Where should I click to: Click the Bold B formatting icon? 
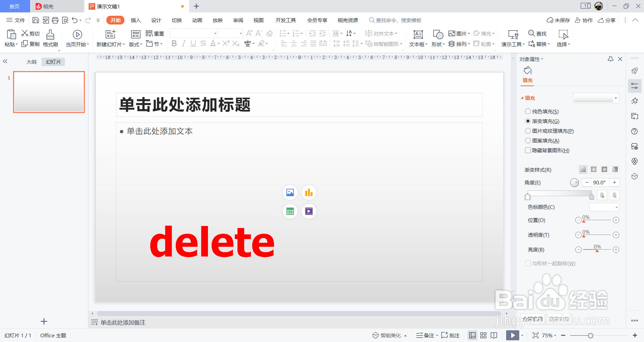point(174,43)
